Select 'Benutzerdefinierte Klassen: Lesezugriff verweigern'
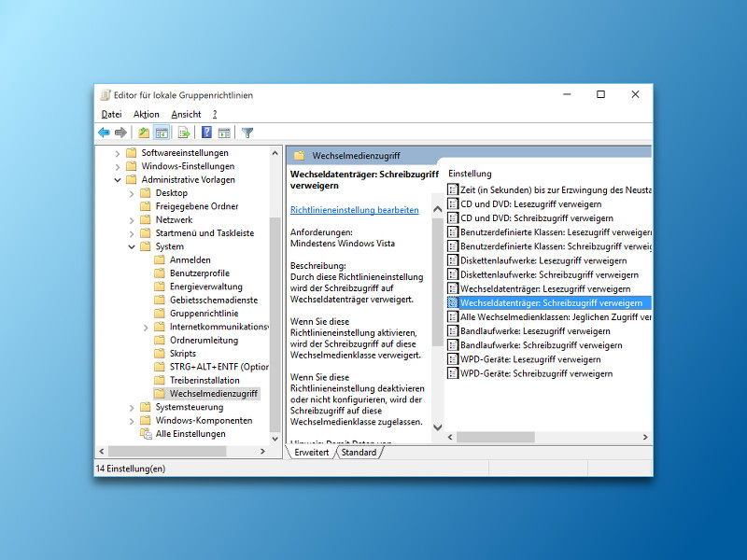The height and width of the screenshot is (560, 747). pos(549,232)
